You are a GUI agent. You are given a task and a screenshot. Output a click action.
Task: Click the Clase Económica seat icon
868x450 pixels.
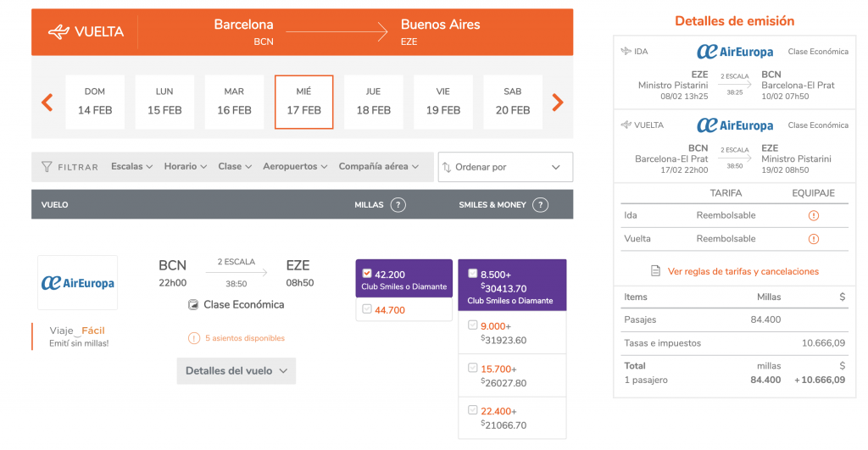tap(193, 304)
